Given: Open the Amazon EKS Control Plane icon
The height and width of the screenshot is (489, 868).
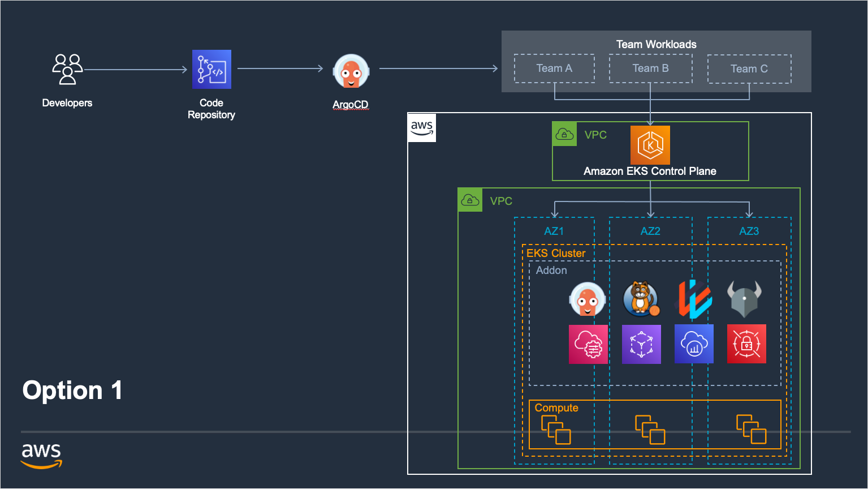Looking at the screenshot, I should 650,145.
